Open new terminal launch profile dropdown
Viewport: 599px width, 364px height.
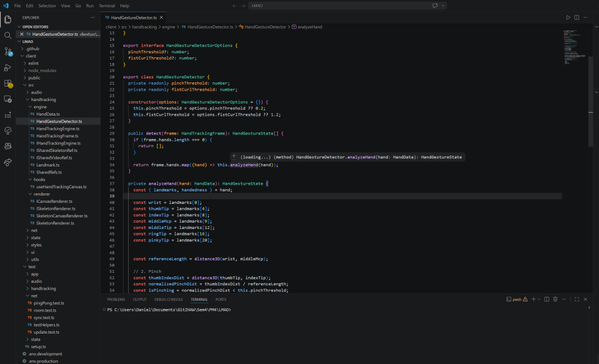coord(538,299)
